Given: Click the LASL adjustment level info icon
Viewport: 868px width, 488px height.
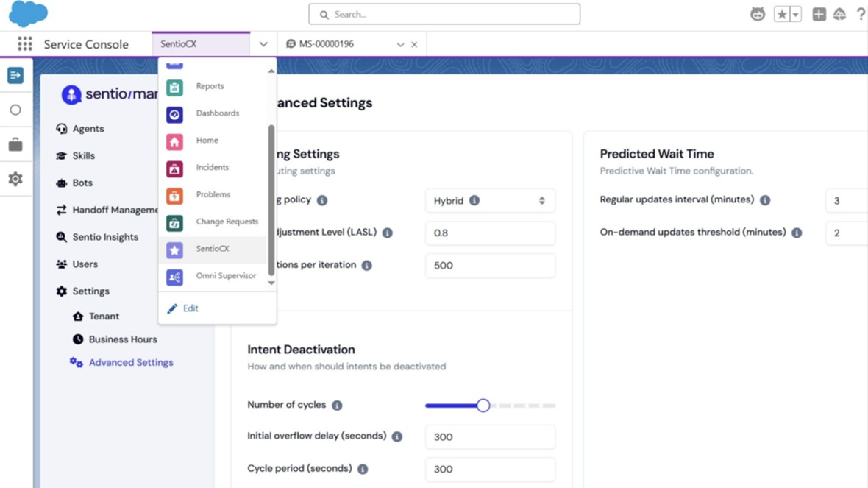Looking at the screenshot, I should (x=388, y=233).
